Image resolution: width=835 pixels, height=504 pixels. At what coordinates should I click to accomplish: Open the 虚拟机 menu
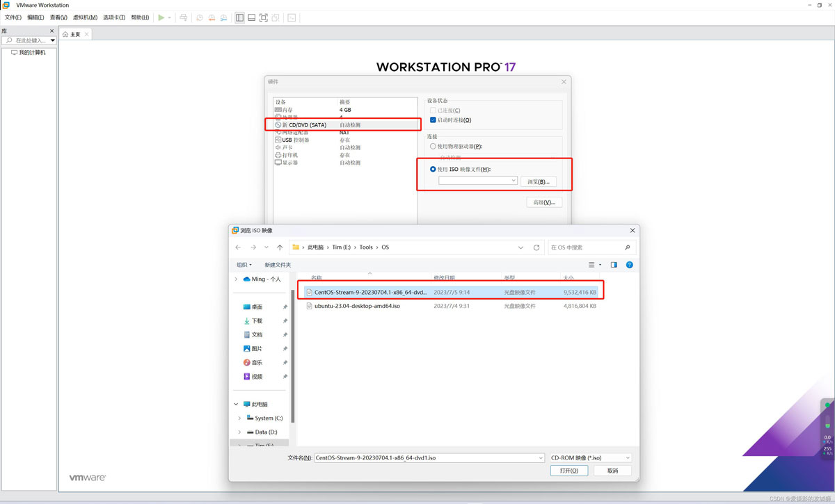[x=85, y=17]
